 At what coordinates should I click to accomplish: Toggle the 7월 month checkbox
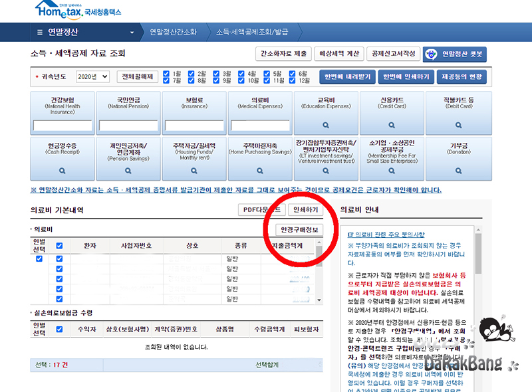click(x=166, y=80)
